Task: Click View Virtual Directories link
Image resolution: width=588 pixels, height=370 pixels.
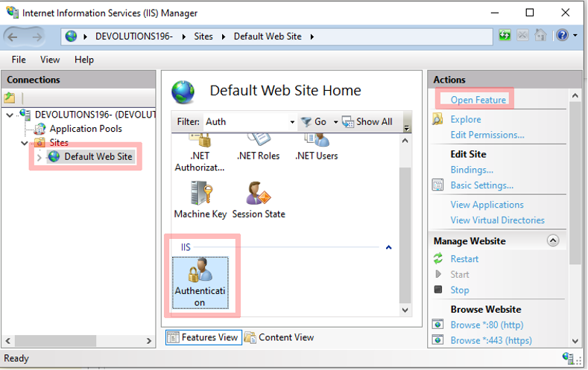Action: [x=498, y=220]
